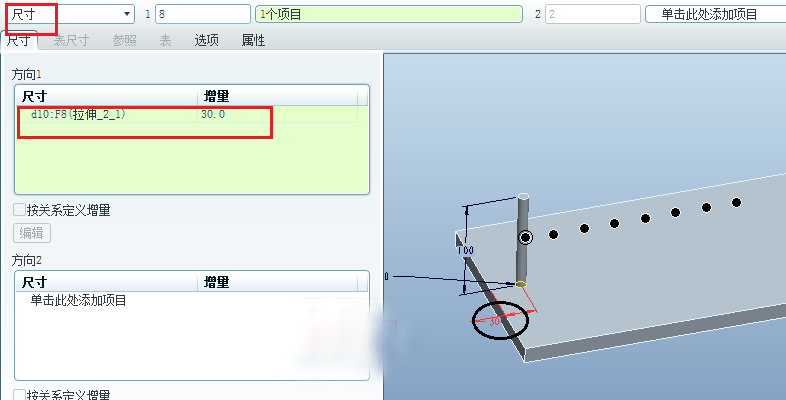The height and width of the screenshot is (400, 786).
Task: Toggle the rightmost black pattern dot
Action: [736, 203]
